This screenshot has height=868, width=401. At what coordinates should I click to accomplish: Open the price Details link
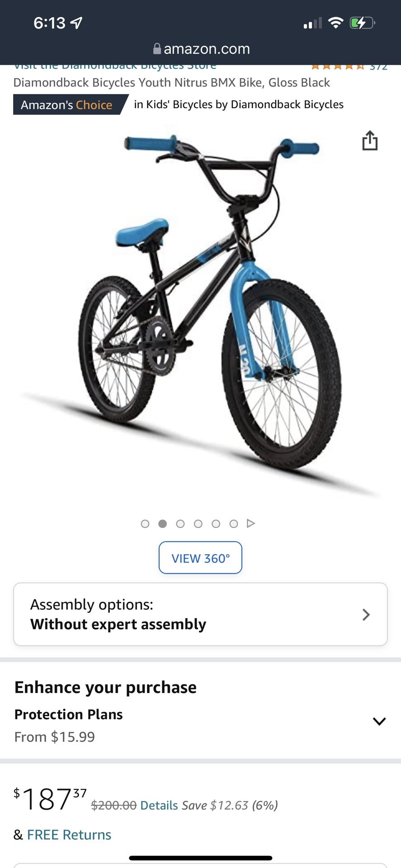[x=159, y=805]
